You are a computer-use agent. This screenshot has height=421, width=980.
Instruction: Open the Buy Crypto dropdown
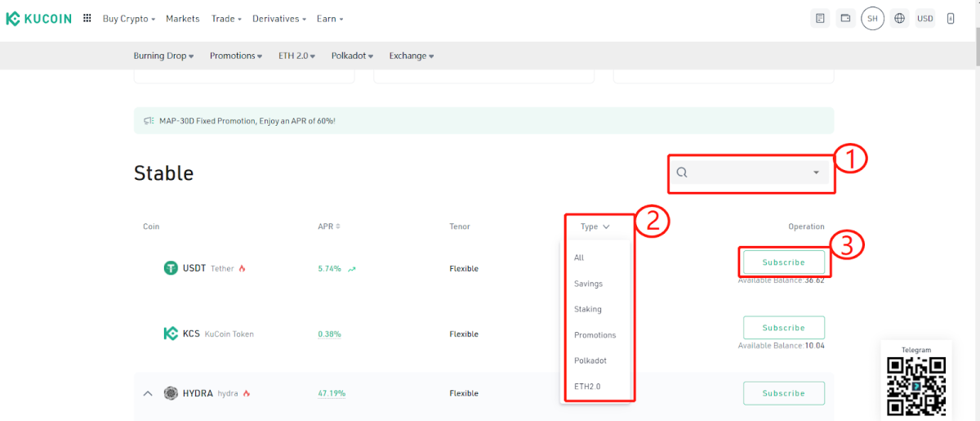129,18
